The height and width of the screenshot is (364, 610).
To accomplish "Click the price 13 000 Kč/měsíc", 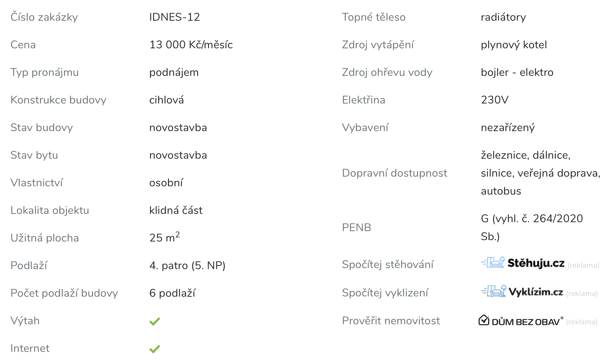I will pyautogui.click(x=191, y=45).
